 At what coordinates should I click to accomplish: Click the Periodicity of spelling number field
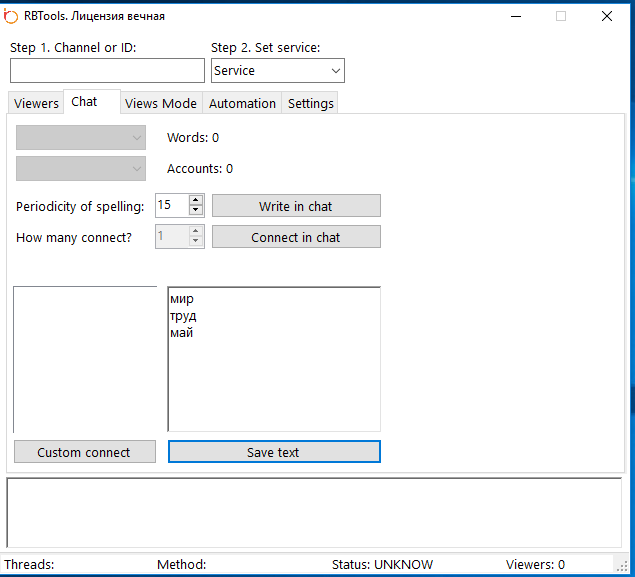click(171, 206)
